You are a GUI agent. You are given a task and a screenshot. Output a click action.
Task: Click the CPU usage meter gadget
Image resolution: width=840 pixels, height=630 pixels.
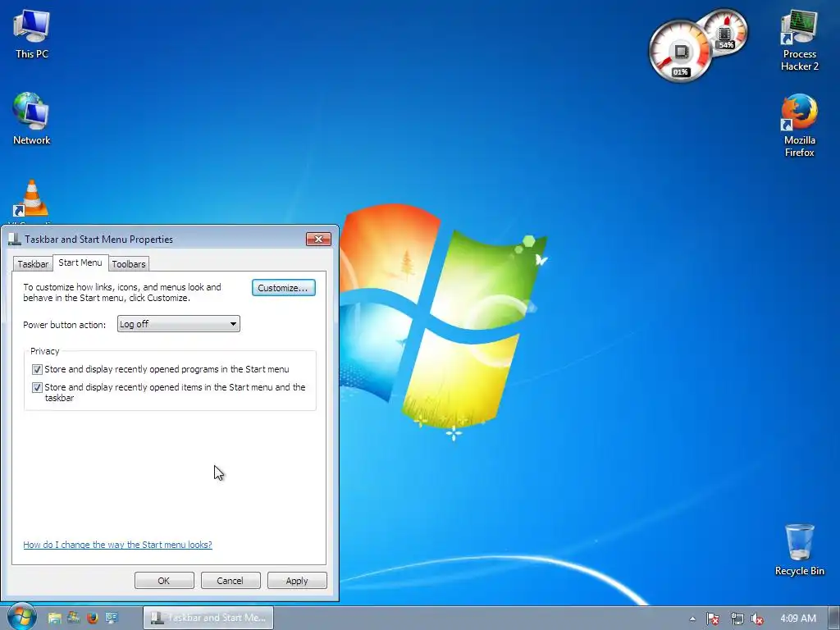click(680, 52)
